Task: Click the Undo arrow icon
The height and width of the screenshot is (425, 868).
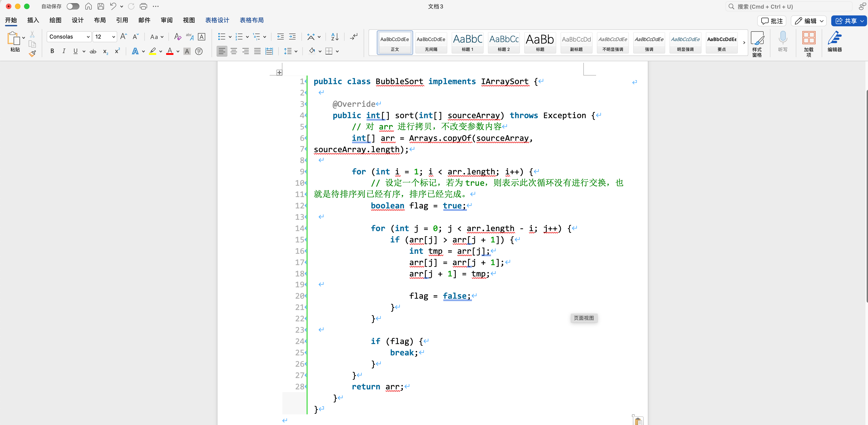Action: tap(113, 6)
